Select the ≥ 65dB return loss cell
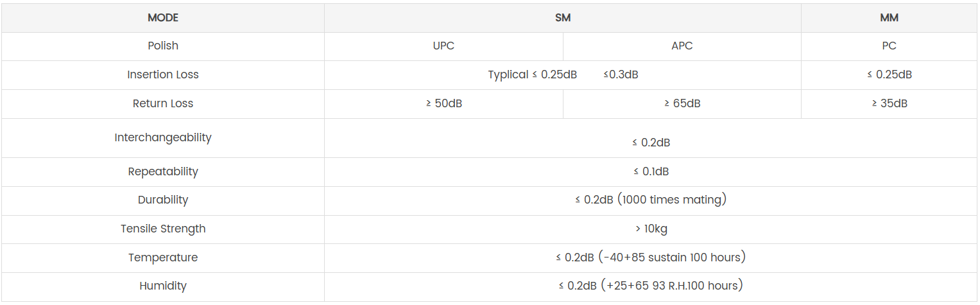980x305 pixels. pyautogui.click(x=682, y=103)
